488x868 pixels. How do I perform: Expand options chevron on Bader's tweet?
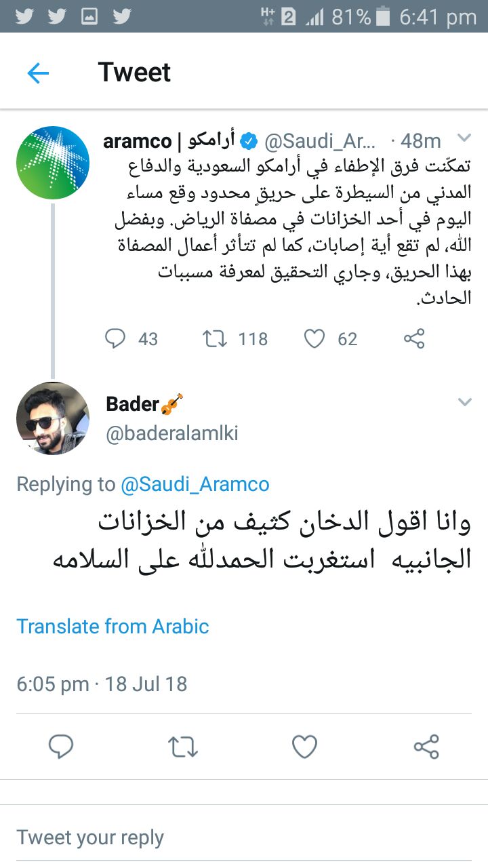coord(464,402)
